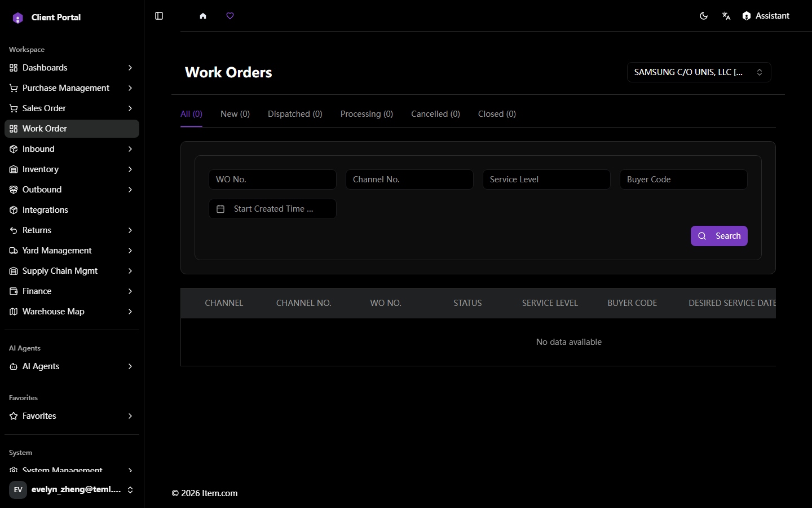
Task: Collapse the sidebar with the panel toggle icon
Action: pos(159,16)
